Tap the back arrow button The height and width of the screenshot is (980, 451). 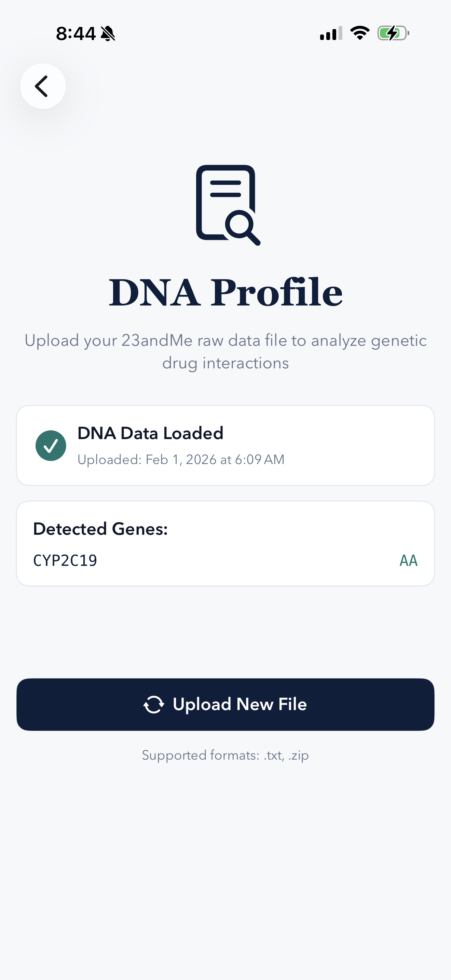coord(43,86)
